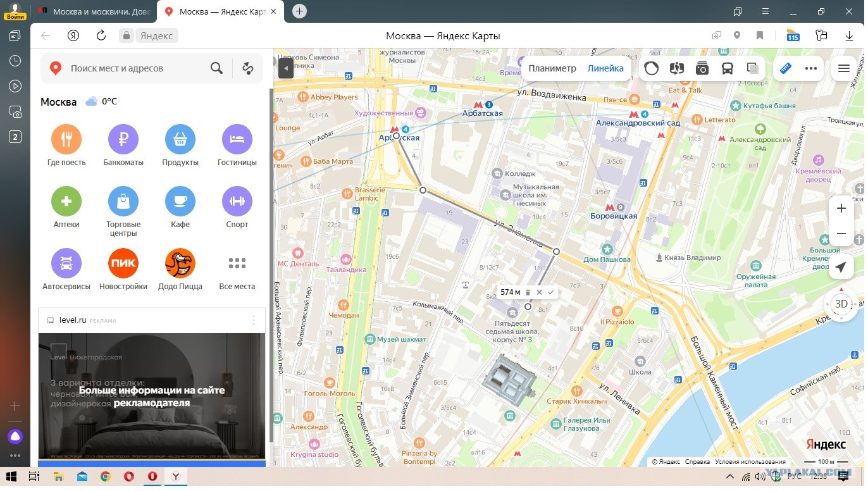Viewport: 868px width, 491px height.
Task: Open the 'Где поесть' category
Action: click(66, 140)
